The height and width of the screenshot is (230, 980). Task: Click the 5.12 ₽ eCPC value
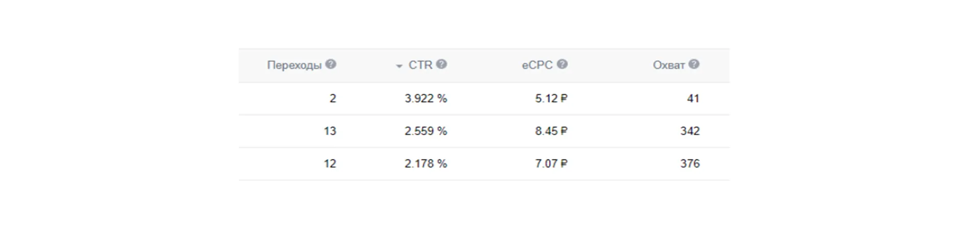[x=551, y=99]
